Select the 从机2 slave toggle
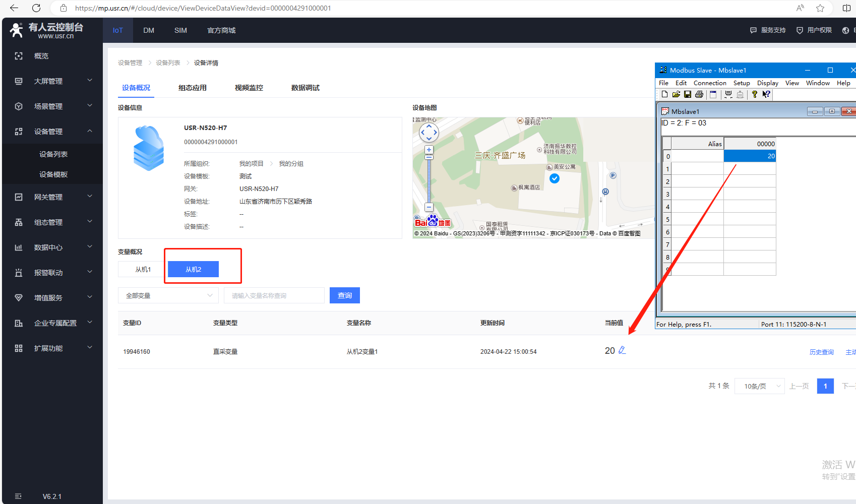 (193, 269)
